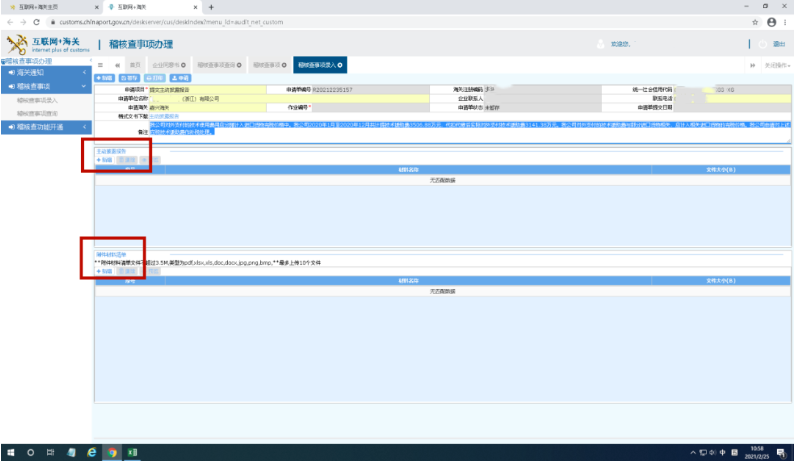The image size is (795, 462).
Task: Click the browser profile icon
Action: pos(772,22)
